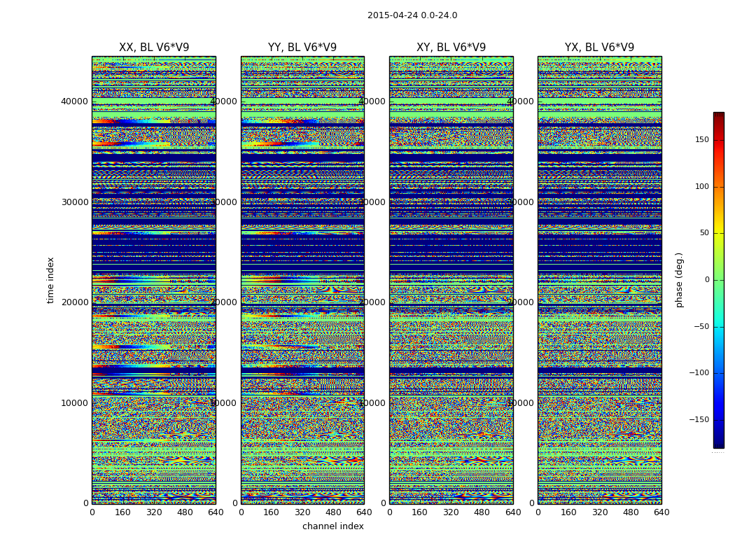This screenshot has height=560, width=735.
Task: Click the "phase (deg.)" colorbar label
Action: click(679, 280)
